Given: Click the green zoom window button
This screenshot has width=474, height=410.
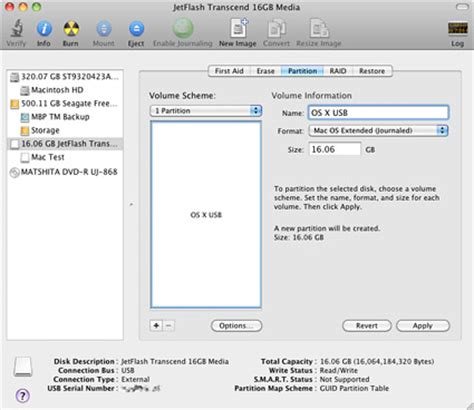Looking at the screenshot, I should [36, 7].
